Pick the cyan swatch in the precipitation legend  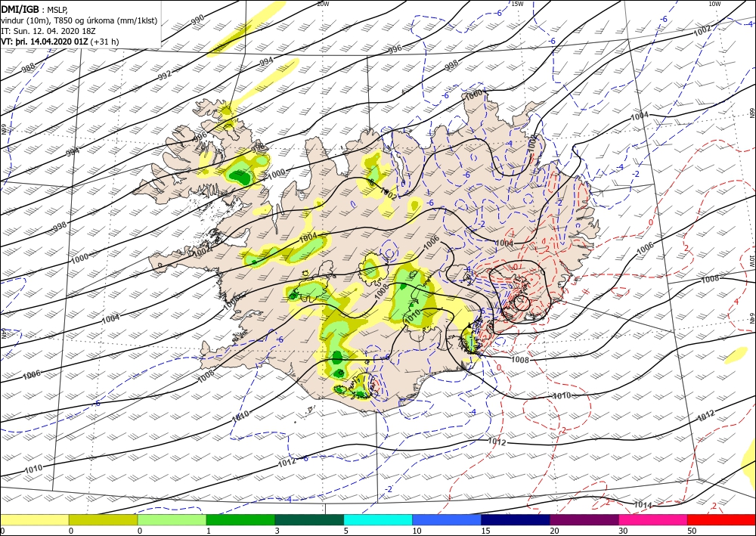pos(378,519)
